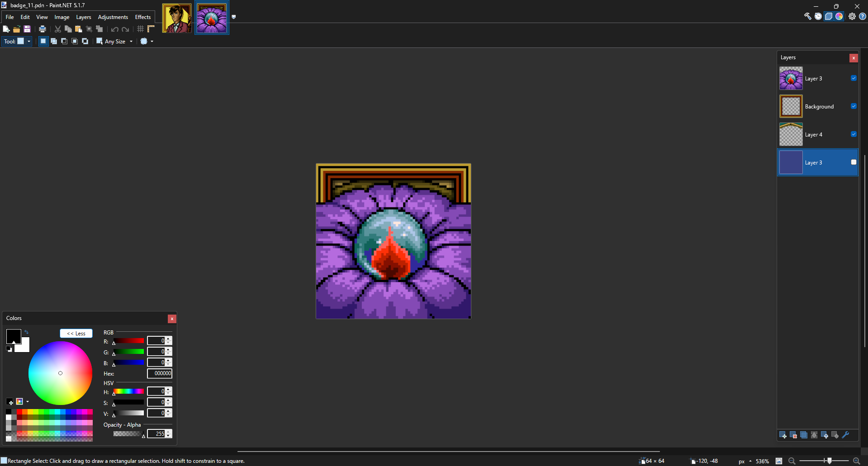Click the Redo arrow icon

tap(125, 29)
